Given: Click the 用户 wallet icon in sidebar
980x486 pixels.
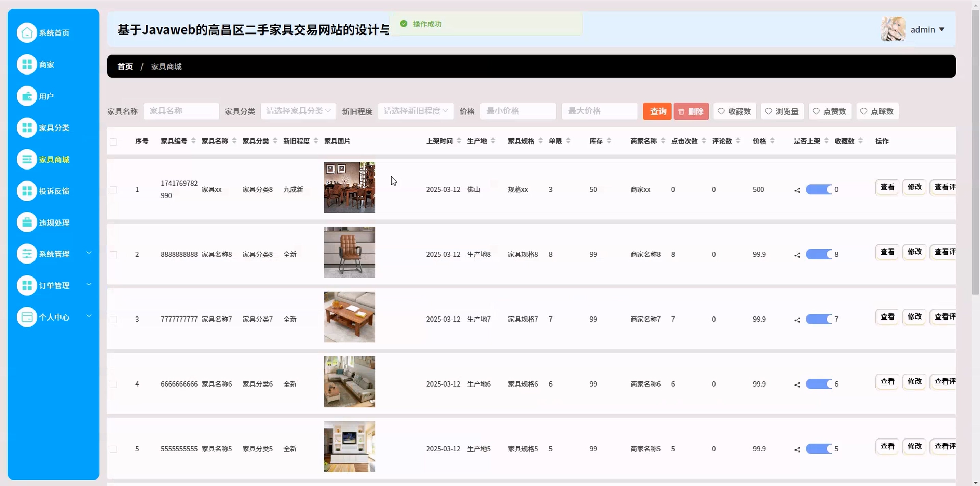Looking at the screenshot, I should tap(27, 96).
